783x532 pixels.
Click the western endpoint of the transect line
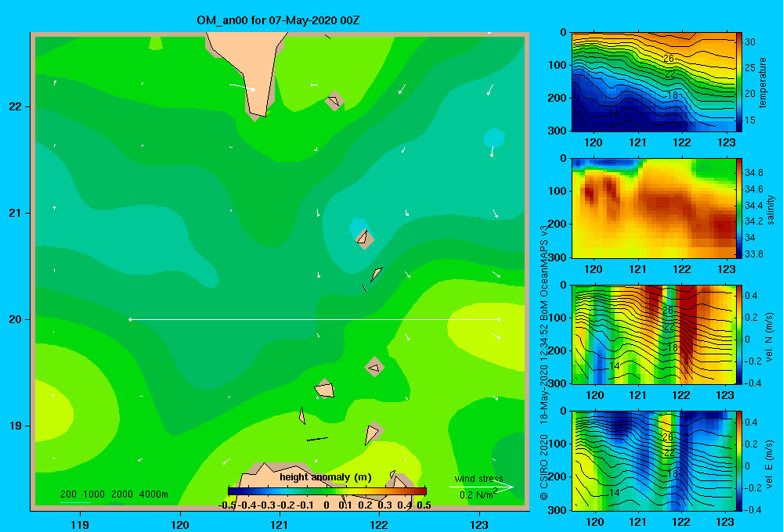[130, 319]
